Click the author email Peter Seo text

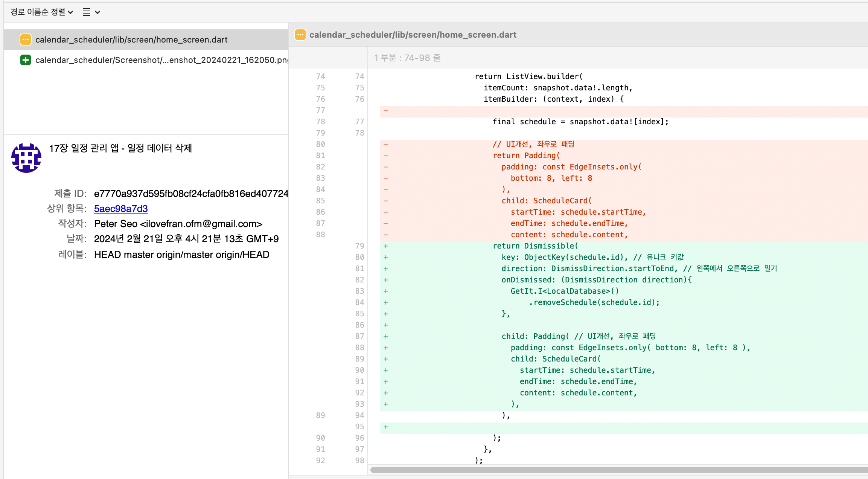point(178,224)
